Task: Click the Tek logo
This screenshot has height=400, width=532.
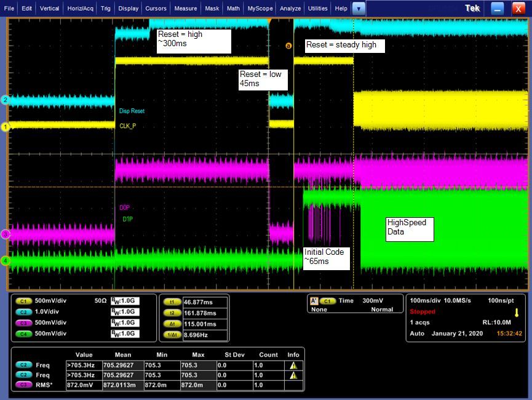Action: click(x=473, y=8)
